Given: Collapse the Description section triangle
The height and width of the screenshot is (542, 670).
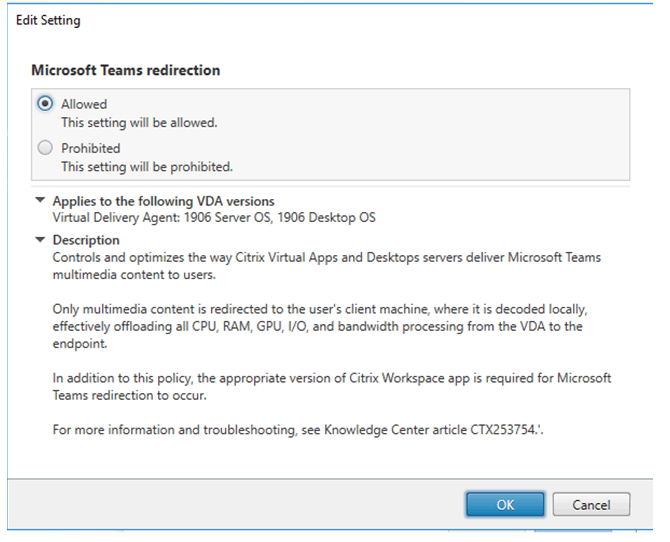Looking at the screenshot, I should (40, 240).
